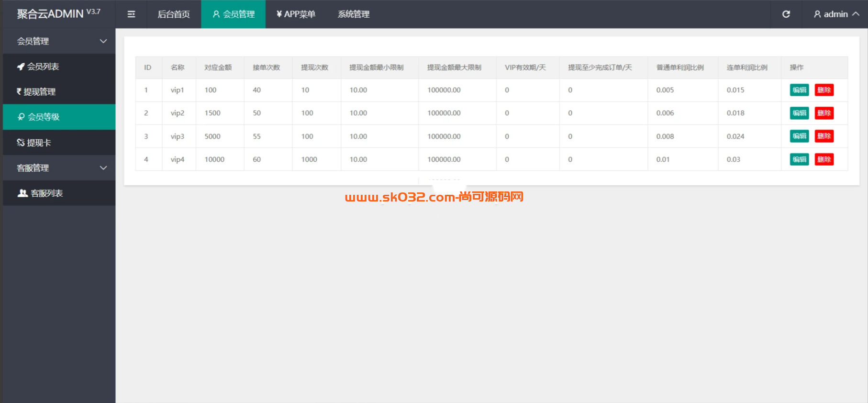Edit the vip3 row
868x403 pixels.
pyautogui.click(x=799, y=136)
